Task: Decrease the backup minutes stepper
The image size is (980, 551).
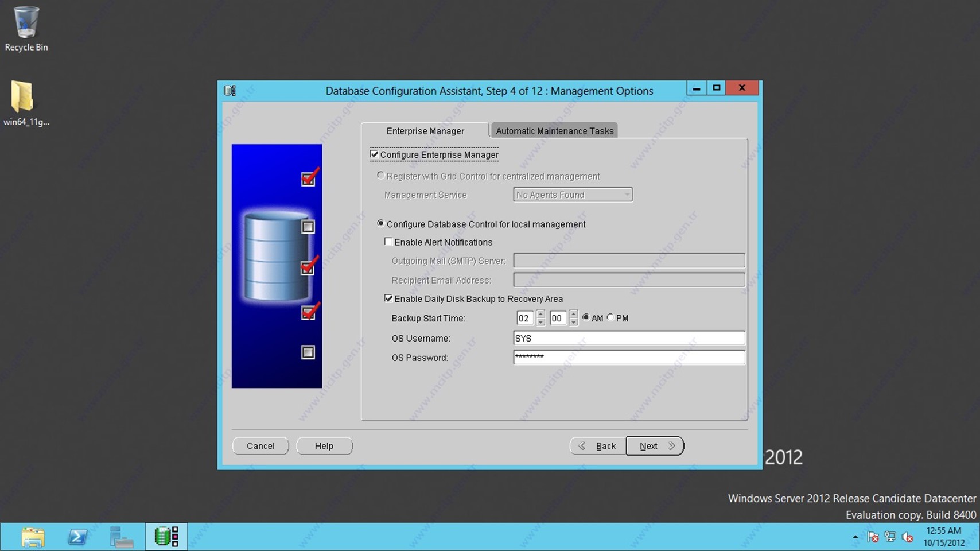Action: [x=573, y=322]
